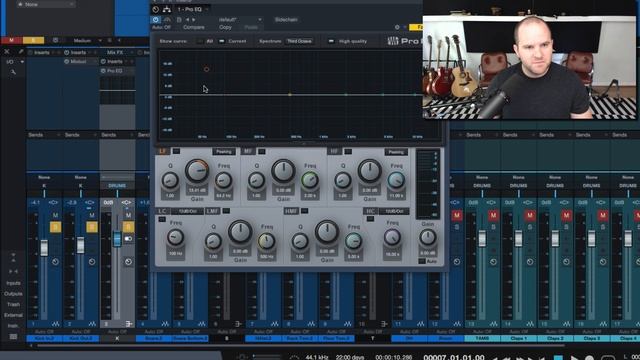
Task: Click the Sidechain button
Action: pyautogui.click(x=286, y=19)
